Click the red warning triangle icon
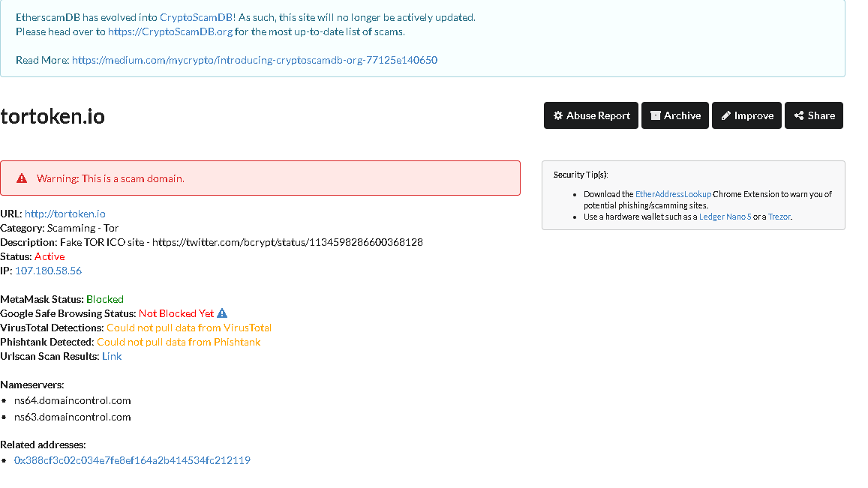 pos(22,178)
